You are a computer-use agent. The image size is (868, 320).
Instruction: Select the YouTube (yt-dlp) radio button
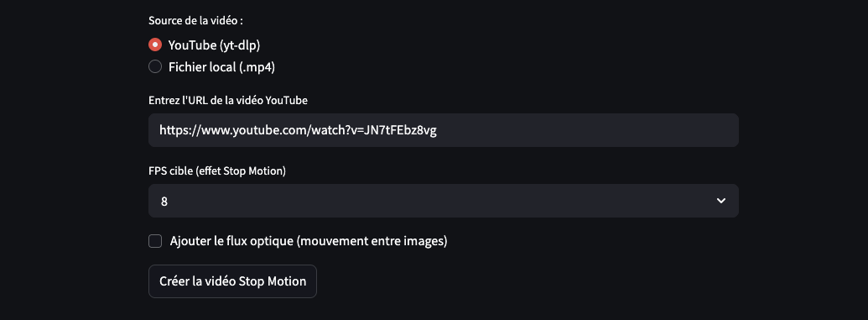[x=155, y=45]
